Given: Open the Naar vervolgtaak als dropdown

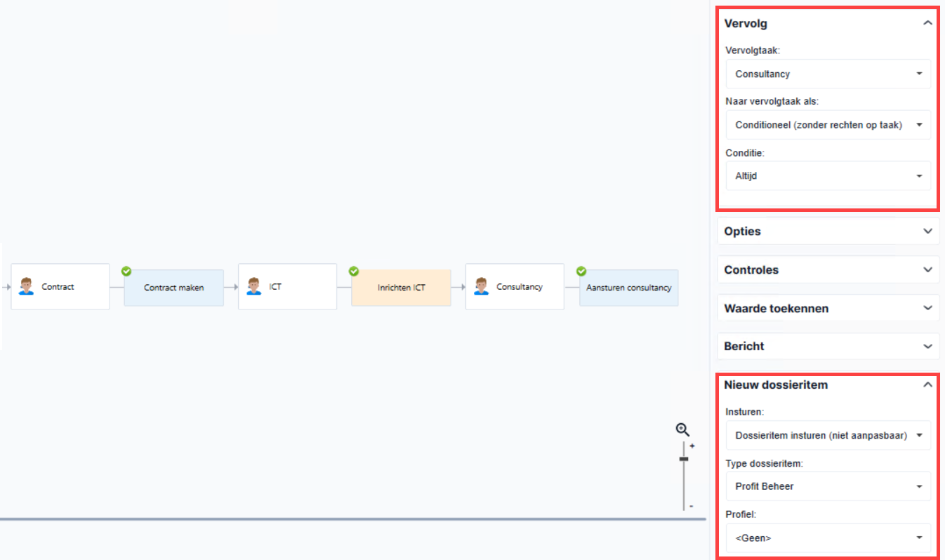Looking at the screenshot, I should coord(828,125).
